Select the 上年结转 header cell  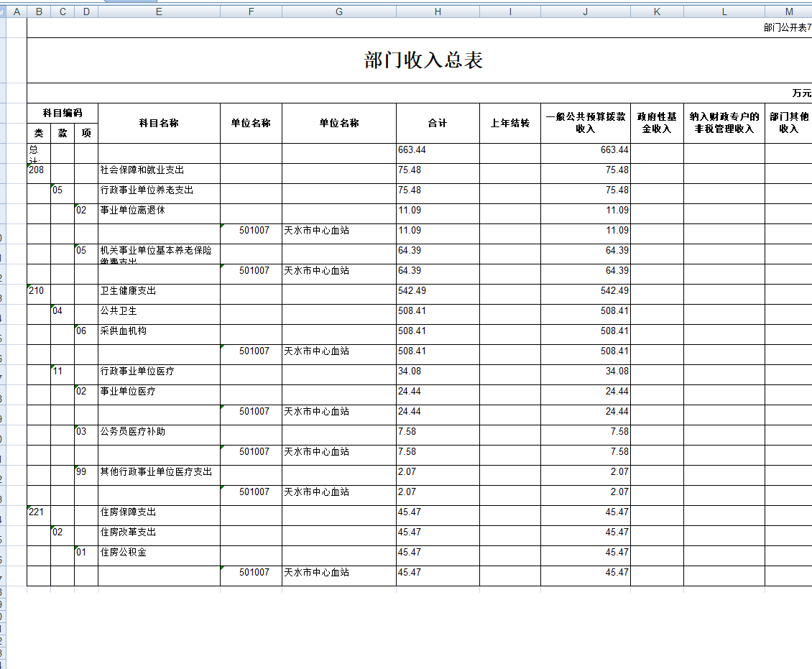tap(509, 123)
